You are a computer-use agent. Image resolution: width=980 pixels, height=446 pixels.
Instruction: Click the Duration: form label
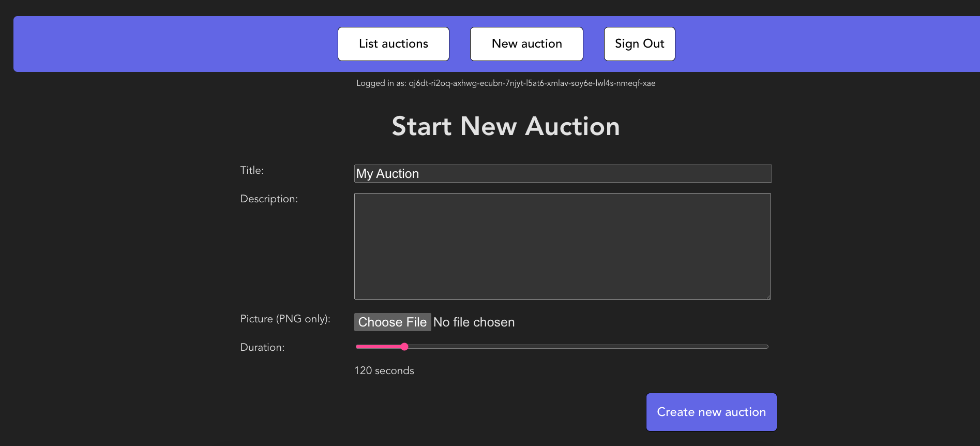262,347
